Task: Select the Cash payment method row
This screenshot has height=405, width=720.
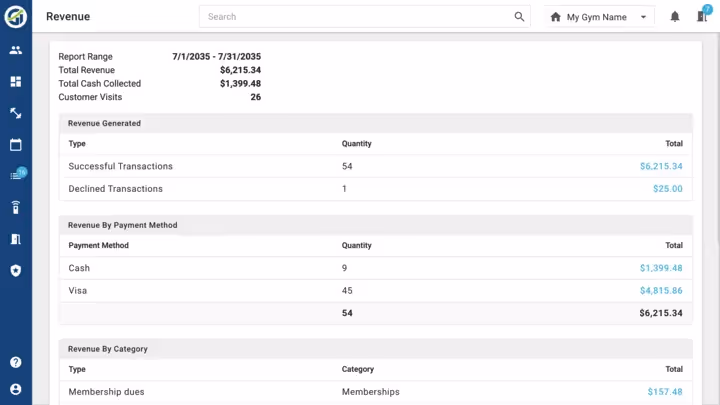Action: point(376,268)
